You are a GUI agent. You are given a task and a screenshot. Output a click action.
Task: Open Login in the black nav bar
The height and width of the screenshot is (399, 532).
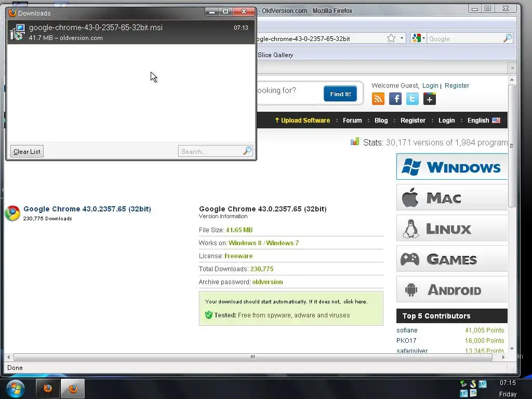pos(446,120)
